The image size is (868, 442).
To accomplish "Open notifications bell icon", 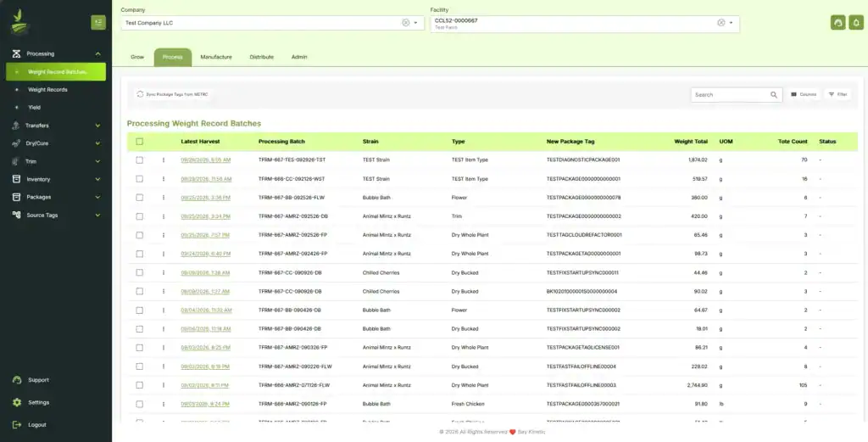I will pyautogui.click(x=856, y=23).
